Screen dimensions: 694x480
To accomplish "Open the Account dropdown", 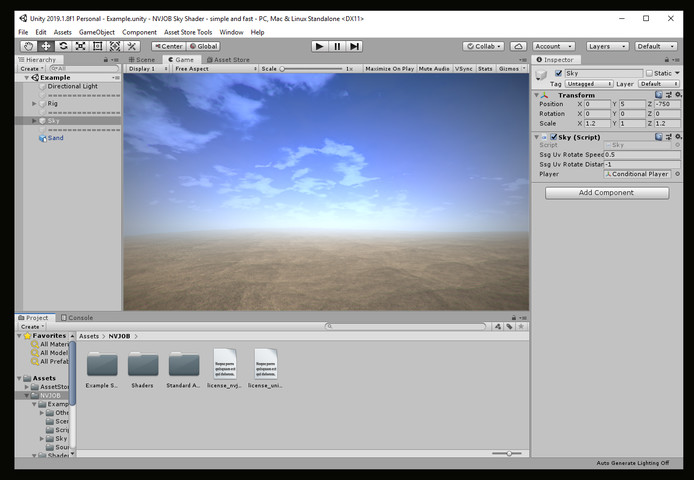I will [x=553, y=46].
